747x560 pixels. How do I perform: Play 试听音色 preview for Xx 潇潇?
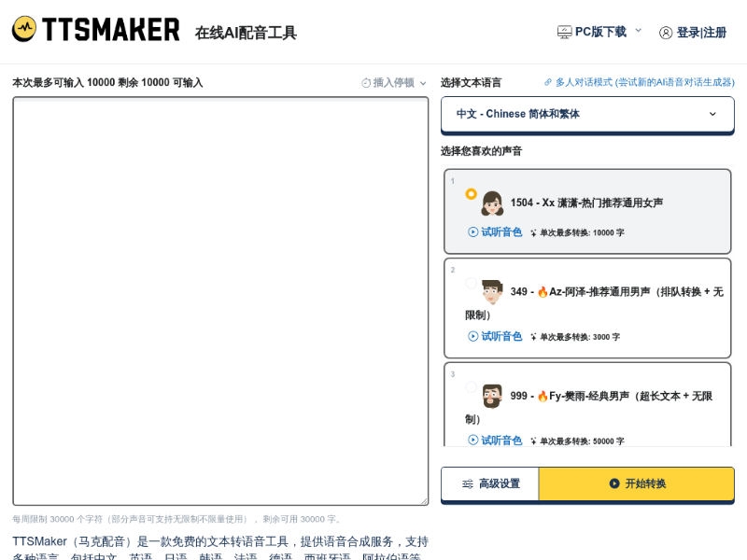click(x=495, y=232)
